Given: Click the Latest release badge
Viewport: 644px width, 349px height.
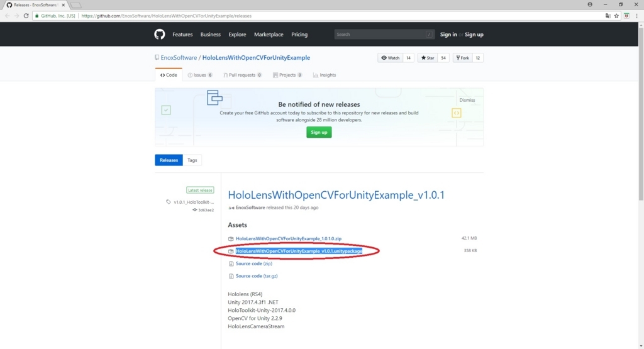Looking at the screenshot, I should click(200, 190).
